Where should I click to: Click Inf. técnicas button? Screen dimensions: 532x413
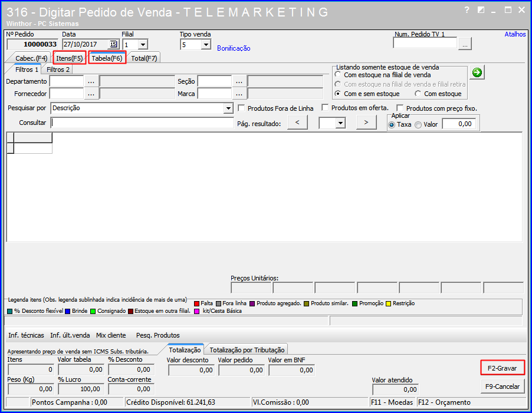click(26, 335)
